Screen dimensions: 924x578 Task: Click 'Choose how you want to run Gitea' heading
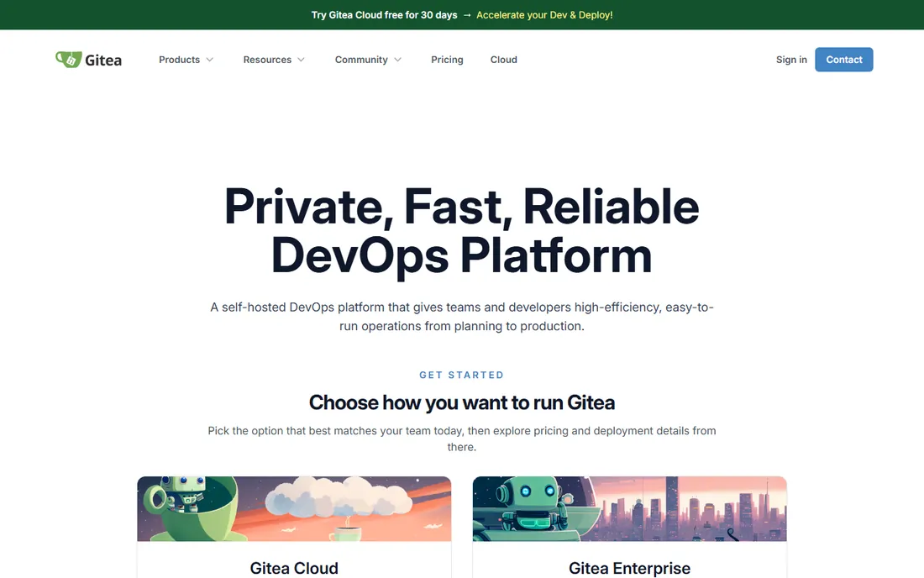(x=462, y=402)
